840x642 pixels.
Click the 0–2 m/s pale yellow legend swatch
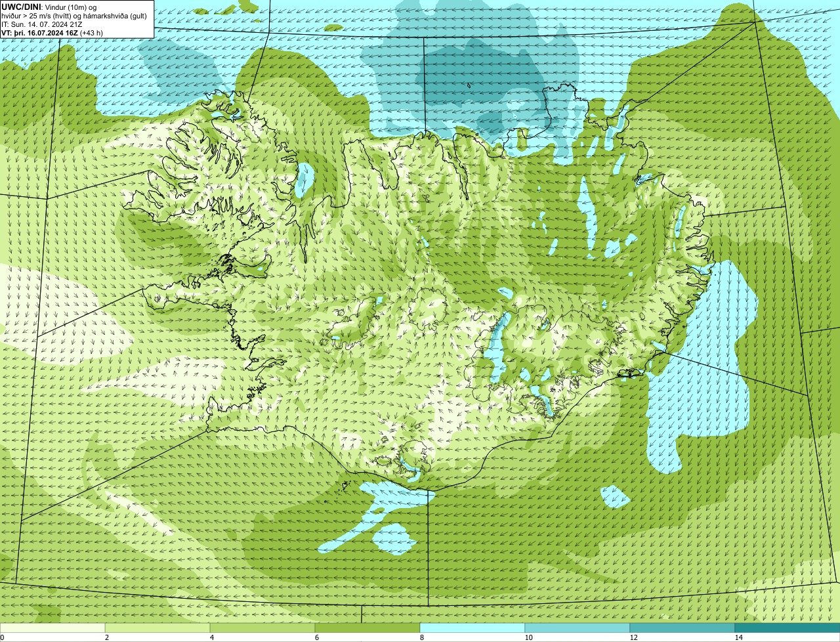click(52, 628)
